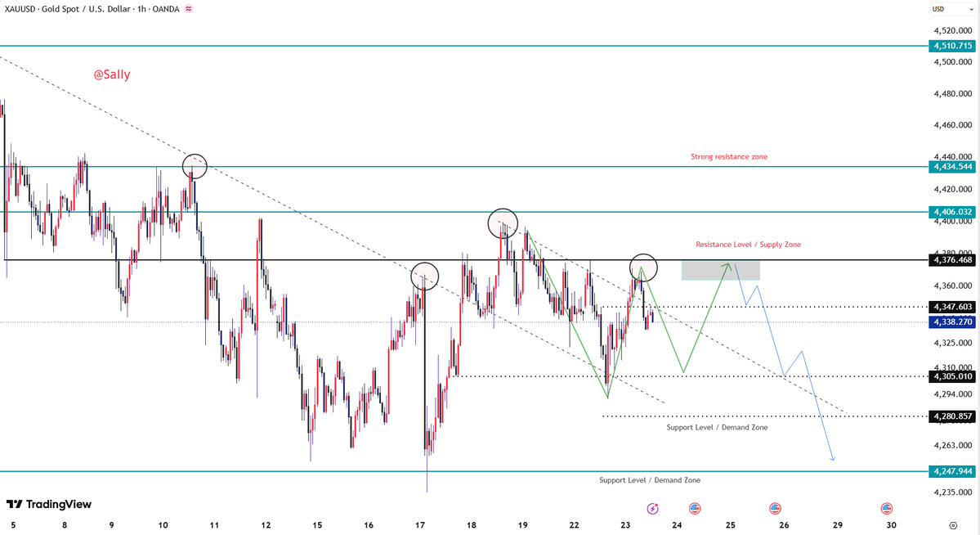Click the 4,235.000 price axis tick

click(x=952, y=492)
